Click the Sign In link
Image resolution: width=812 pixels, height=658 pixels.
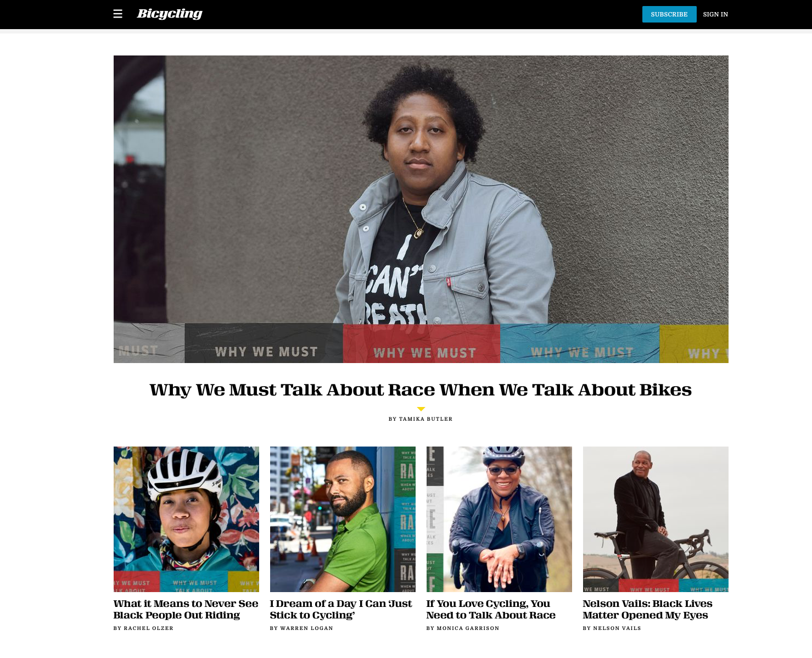point(715,14)
